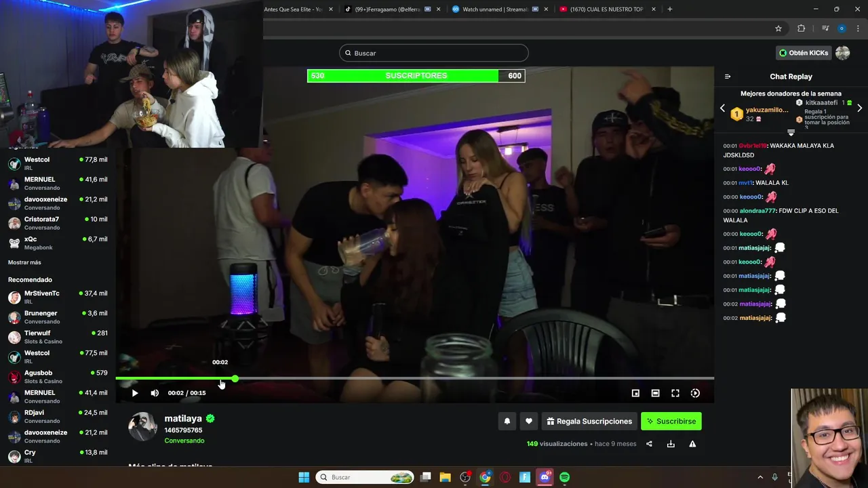Screen dimensions: 868x488
Task: Open Spotify from the taskbar
Action: [x=565, y=477]
